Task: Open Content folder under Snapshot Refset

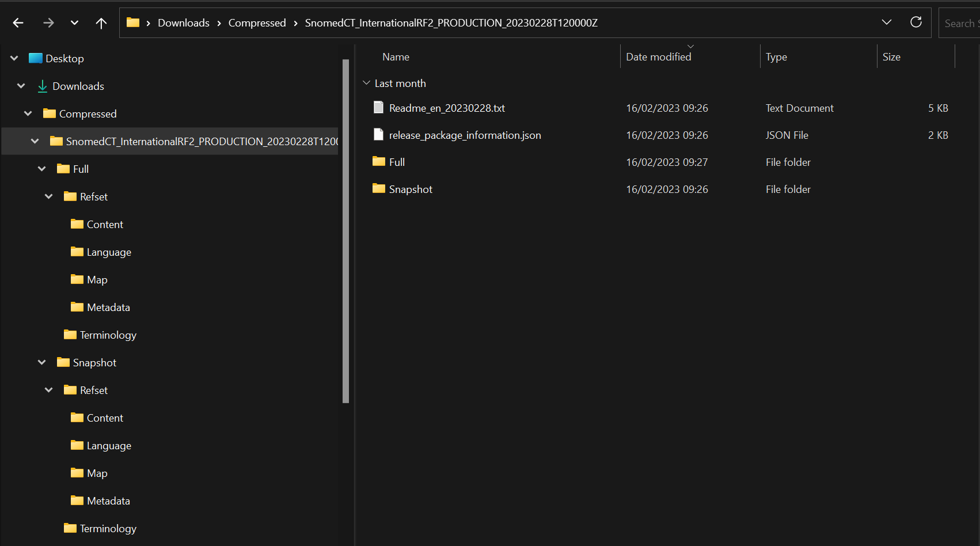Action: tap(105, 418)
